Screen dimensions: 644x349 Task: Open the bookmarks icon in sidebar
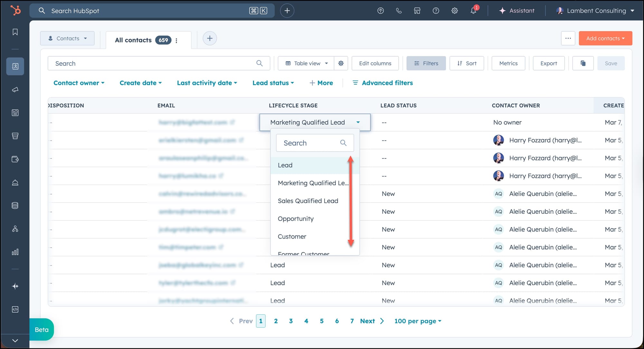pos(15,32)
